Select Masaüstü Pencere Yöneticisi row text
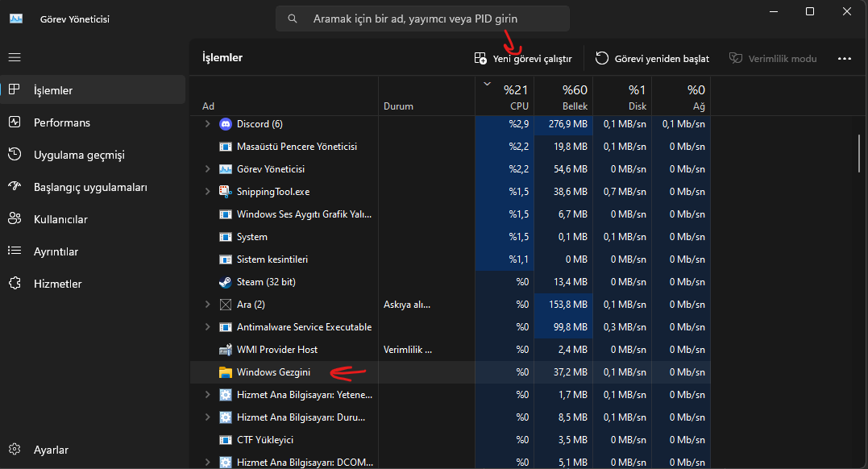Viewport: 868px width, 469px height. pyautogui.click(x=297, y=147)
